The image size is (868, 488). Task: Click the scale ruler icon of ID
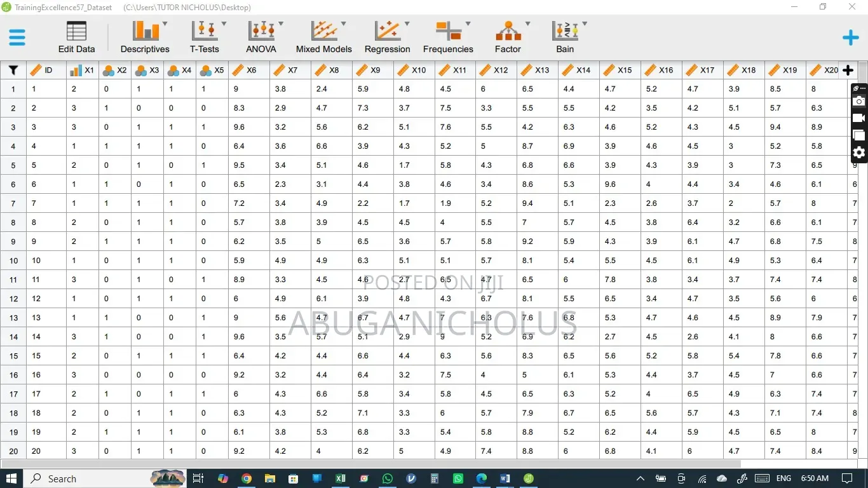pyautogui.click(x=36, y=70)
